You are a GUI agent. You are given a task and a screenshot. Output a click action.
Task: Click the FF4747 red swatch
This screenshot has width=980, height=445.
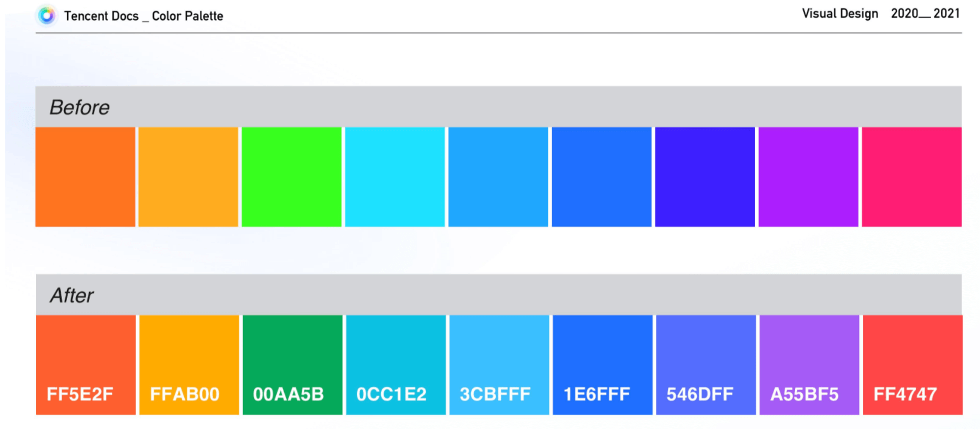click(912, 365)
